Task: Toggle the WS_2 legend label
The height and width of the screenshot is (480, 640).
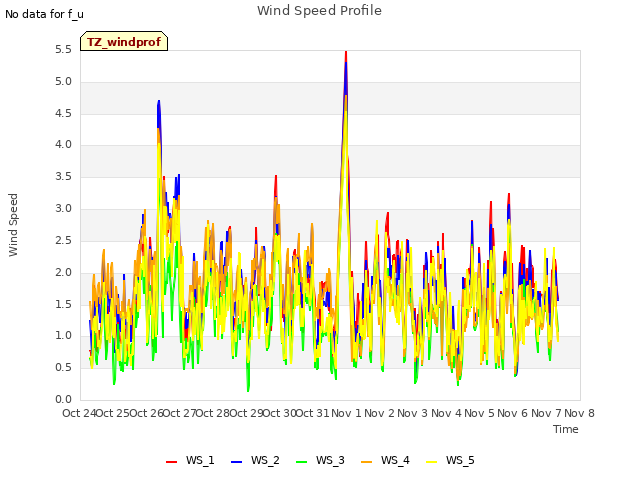Action: point(265,460)
